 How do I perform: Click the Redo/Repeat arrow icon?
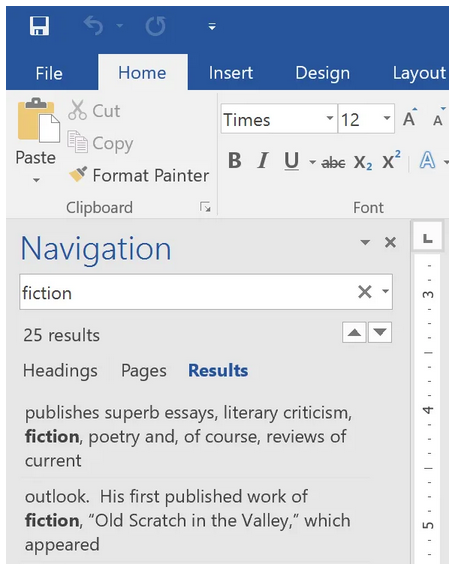click(155, 26)
